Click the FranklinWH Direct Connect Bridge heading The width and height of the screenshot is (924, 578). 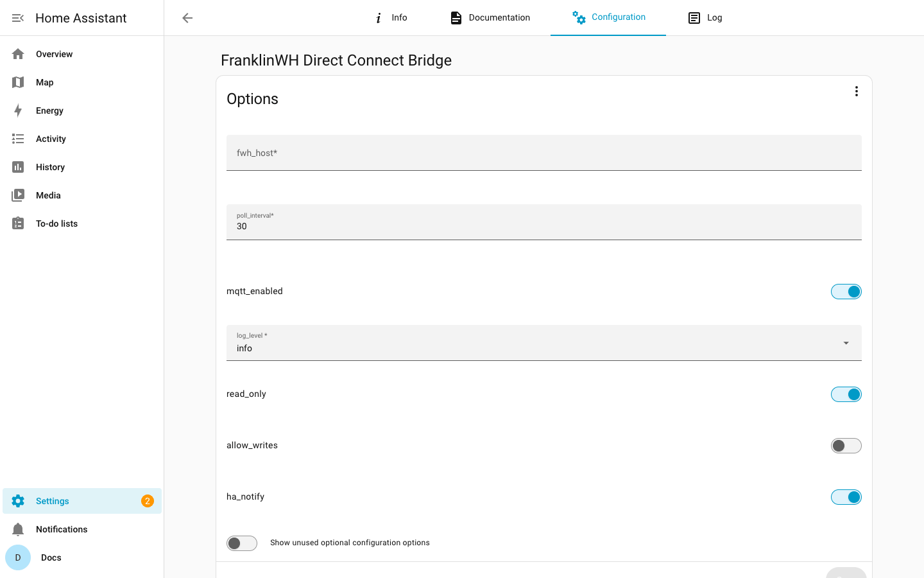336,60
